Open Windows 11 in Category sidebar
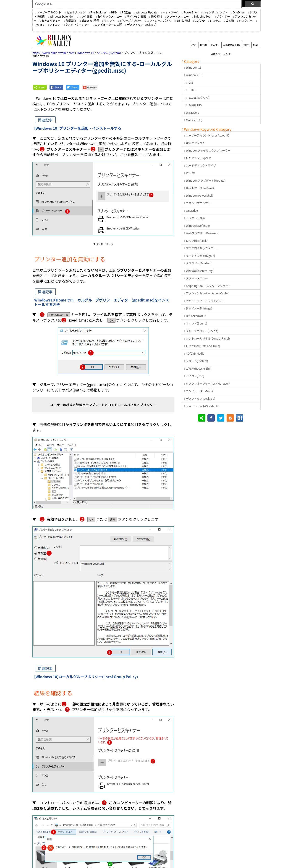Viewport: 293px width, 868px height. (x=220, y=67)
